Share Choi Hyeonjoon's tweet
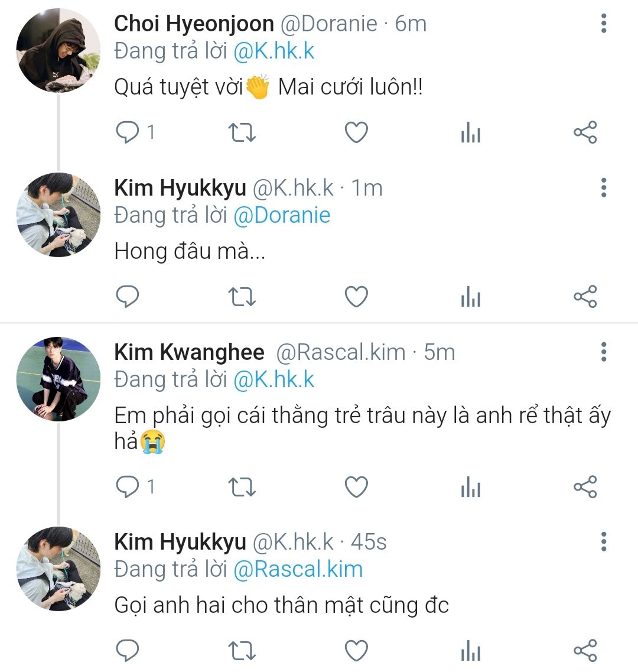 [x=585, y=132]
